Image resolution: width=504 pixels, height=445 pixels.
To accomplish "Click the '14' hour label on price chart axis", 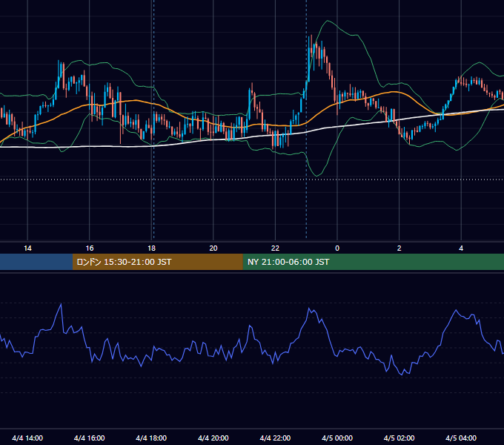I will point(27,248).
